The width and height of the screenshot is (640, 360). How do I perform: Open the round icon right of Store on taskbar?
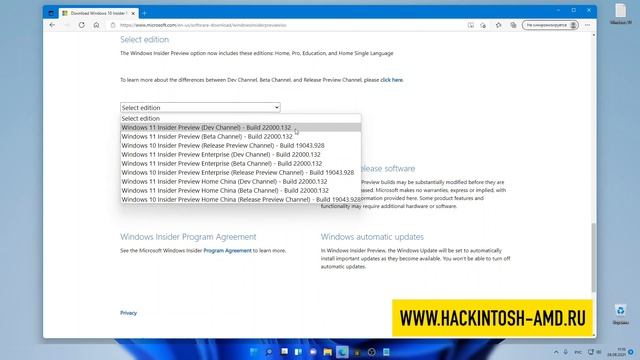tap(371, 352)
